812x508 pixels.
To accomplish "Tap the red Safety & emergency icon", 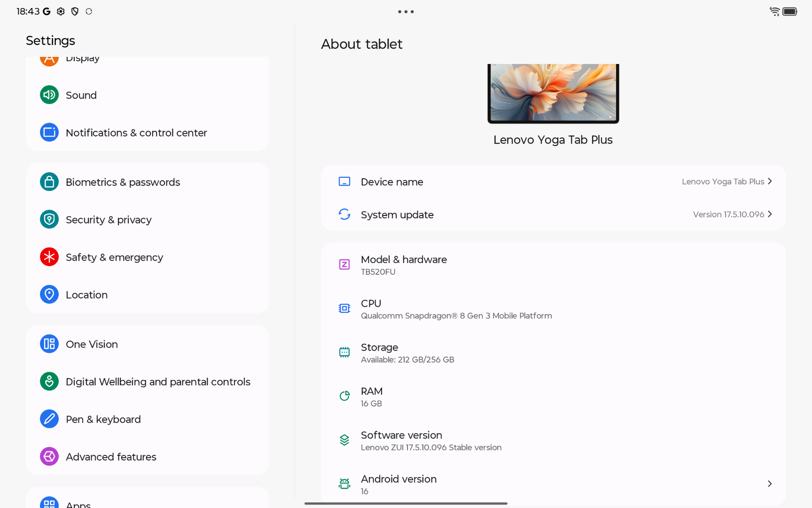I will pos(49,257).
